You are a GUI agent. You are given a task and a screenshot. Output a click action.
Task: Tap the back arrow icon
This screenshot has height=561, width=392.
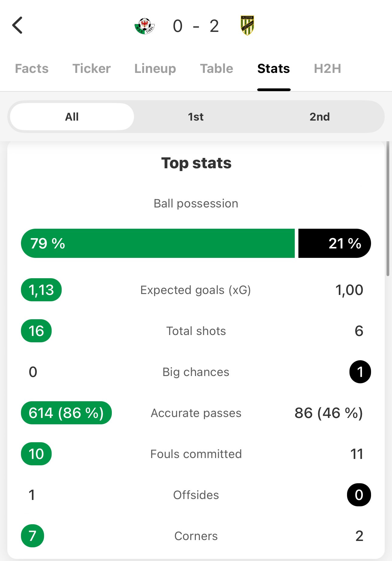[18, 25]
